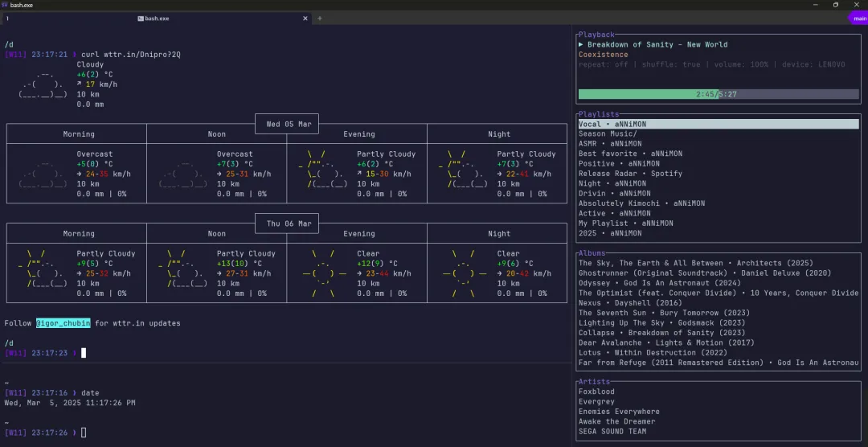
Task: Click the repeat/shuffle/volume status line
Action: point(711,64)
